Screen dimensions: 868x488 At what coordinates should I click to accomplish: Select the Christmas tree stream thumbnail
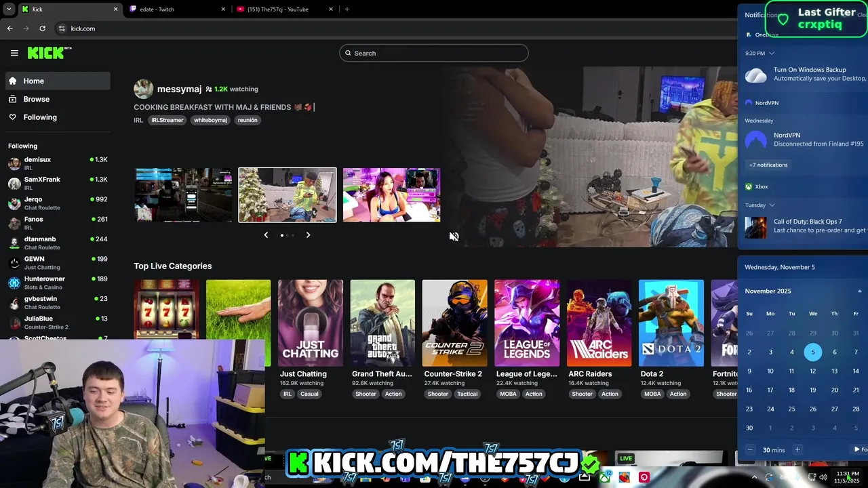(288, 195)
